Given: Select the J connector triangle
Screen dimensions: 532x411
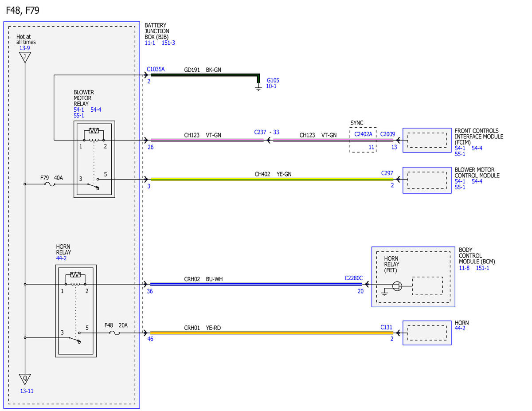Looking at the screenshot, I should (x=25, y=57).
